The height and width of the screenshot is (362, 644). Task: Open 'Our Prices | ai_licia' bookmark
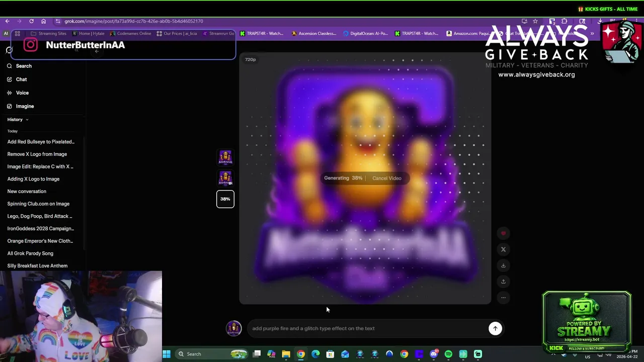click(x=177, y=34)
